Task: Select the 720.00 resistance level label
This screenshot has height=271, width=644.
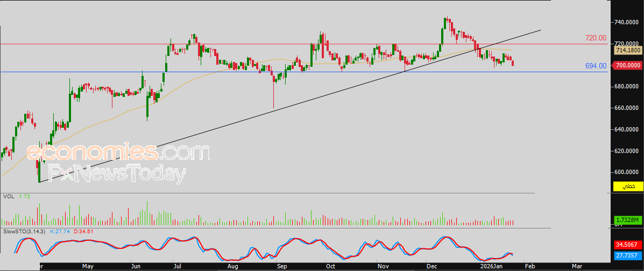Action: click(x=596, y=38)
